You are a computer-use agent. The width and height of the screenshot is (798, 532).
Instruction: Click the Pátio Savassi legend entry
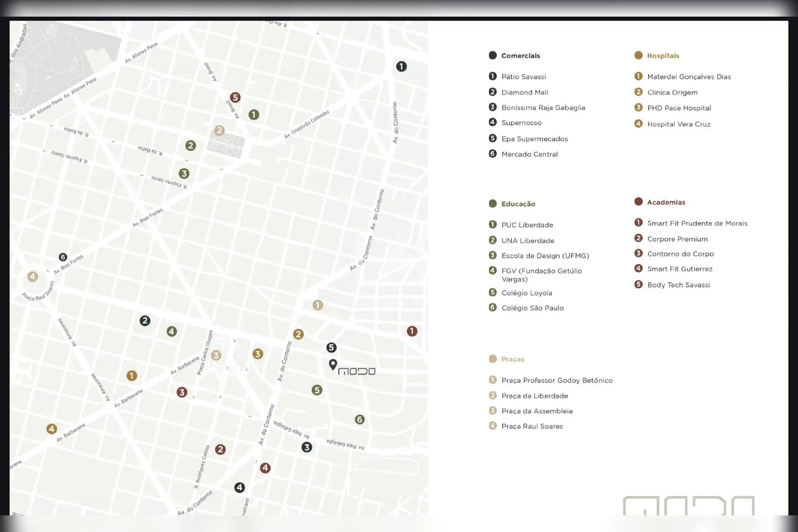click(523, 77)
